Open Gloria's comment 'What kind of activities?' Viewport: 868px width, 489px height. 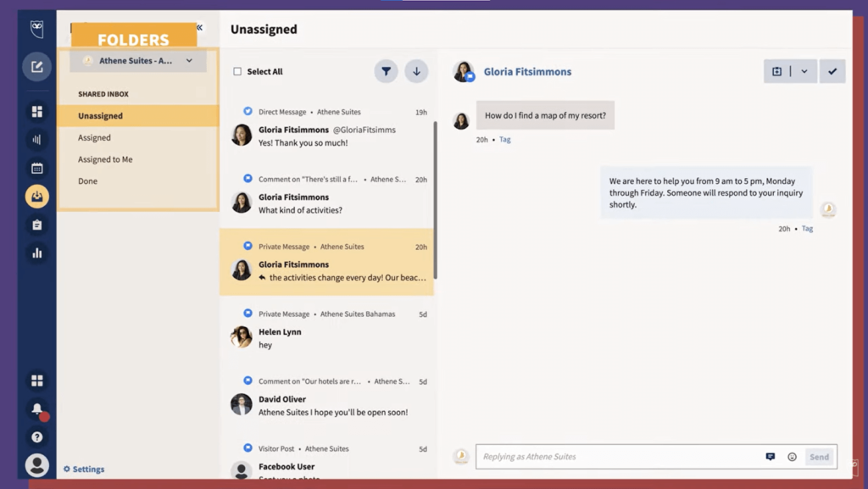tap(326, 195)
